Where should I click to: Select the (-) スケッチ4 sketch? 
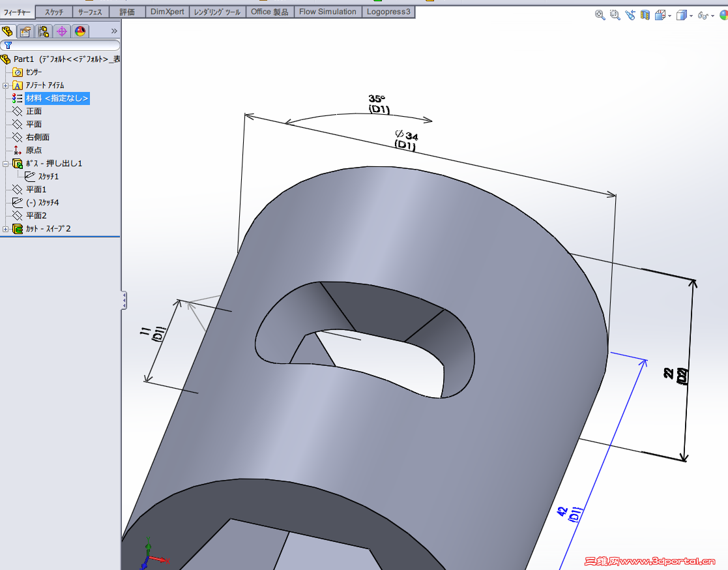click(42, 203)
